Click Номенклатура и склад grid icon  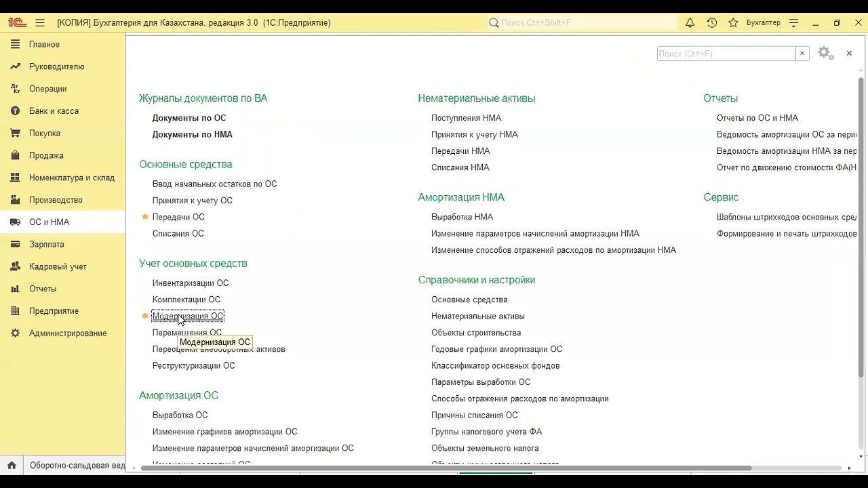pos(15,178)
